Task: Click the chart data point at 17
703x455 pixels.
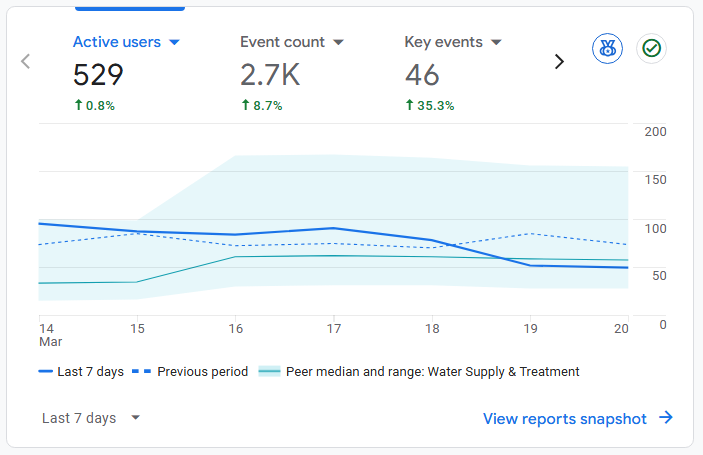Action: pyautogui.click(x=334, y=228)
